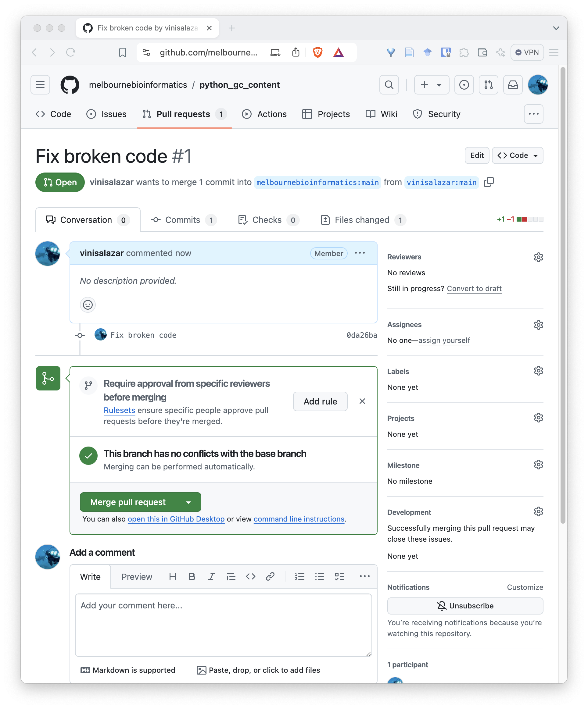Open the Reviewers settings gear
The width and height of the screenshot is (588, 709).
(538, 257)
